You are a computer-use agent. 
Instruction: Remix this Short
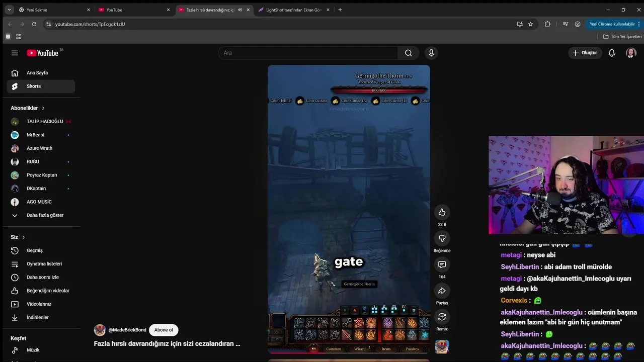[442, 317]
